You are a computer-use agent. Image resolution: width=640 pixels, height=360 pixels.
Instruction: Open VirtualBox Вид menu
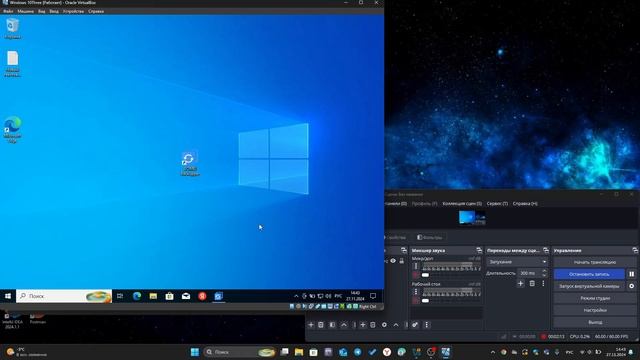[42, 11]
